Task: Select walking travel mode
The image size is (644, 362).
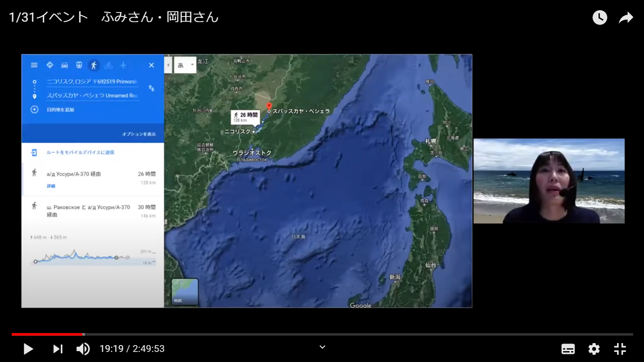Action: (x=94, y=65)
